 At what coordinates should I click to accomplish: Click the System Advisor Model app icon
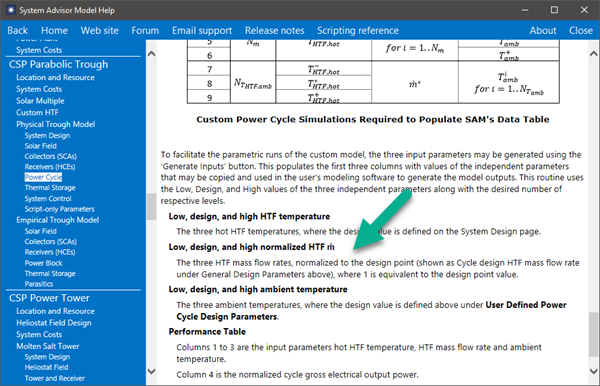click(x=11, y=10)
